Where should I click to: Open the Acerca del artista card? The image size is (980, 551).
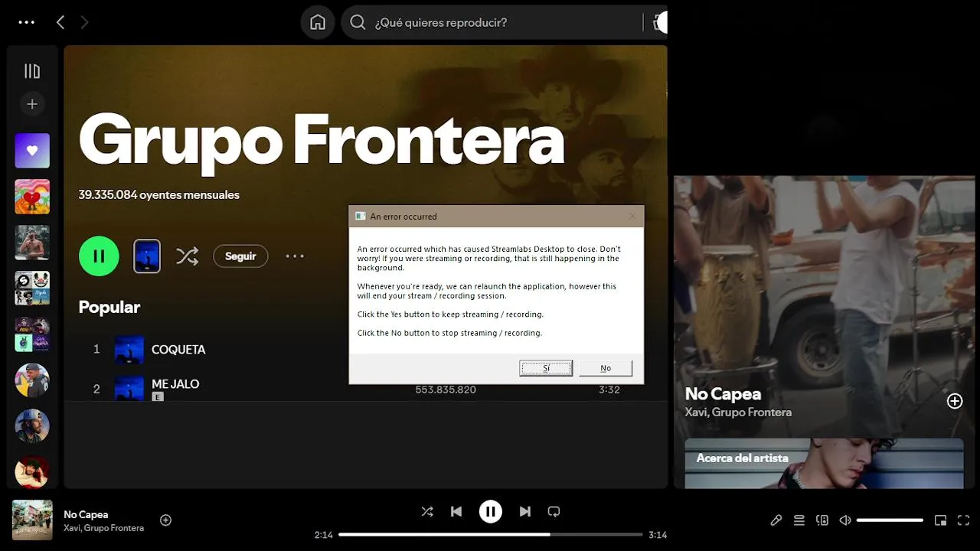pos(824,463)
